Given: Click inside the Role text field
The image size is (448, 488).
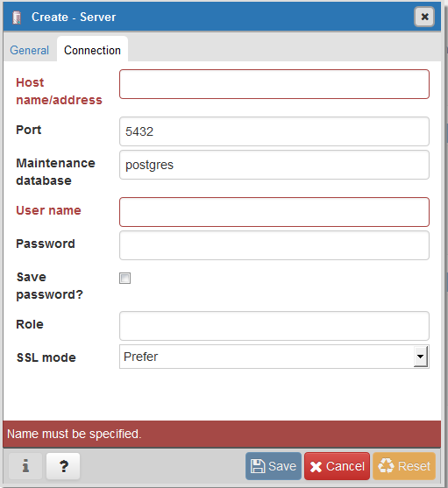Looking at the screenshot, I should click(x=274, y=326).
